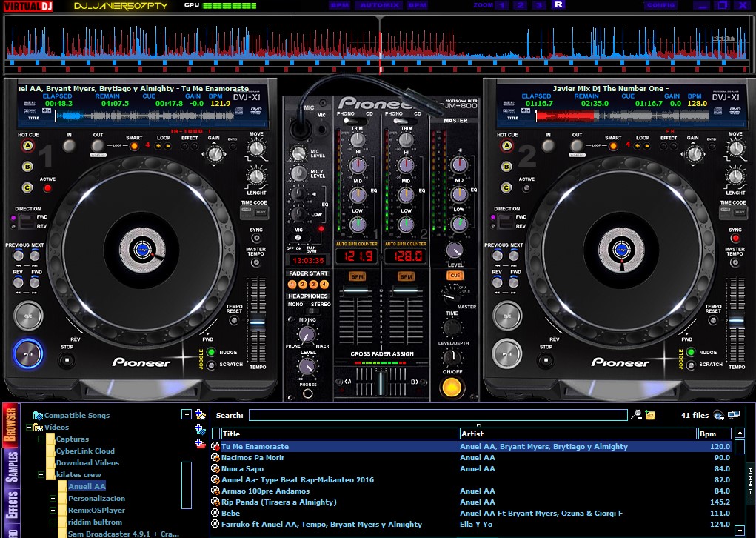Start recording with the R button
The image size is (756, 538).
point(557,5)
